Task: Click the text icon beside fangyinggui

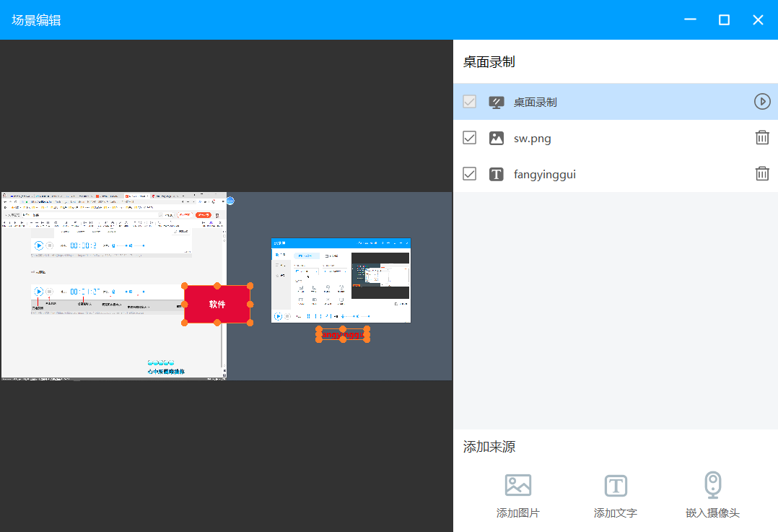Action: pyautogui.click(x=497, y=174)
